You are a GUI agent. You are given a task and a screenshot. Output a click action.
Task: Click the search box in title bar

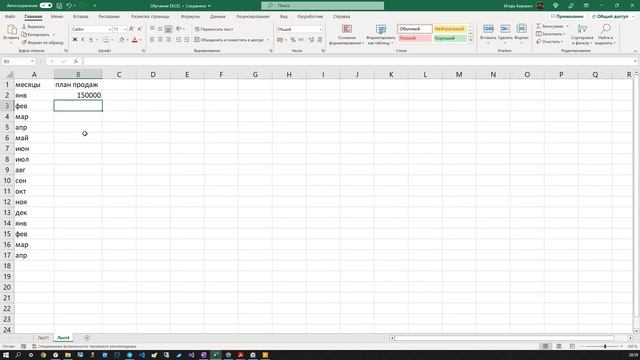click(x=322, y=6)
